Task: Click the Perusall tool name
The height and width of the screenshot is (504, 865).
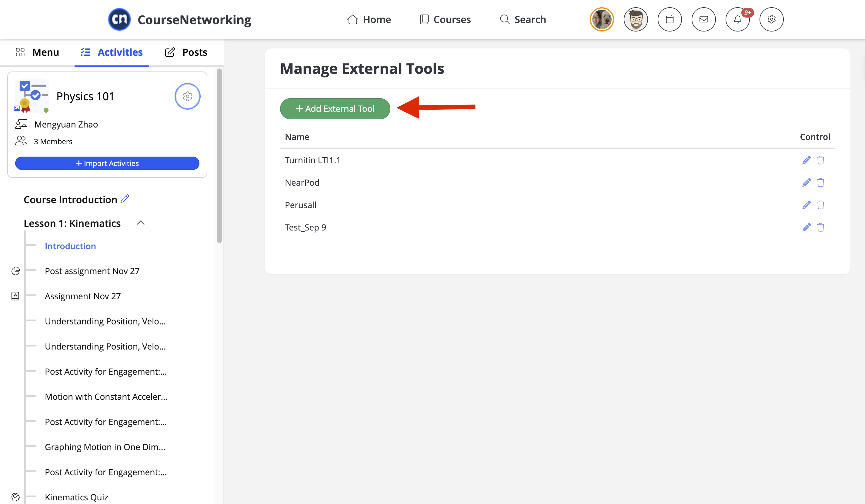Action: 300,205
